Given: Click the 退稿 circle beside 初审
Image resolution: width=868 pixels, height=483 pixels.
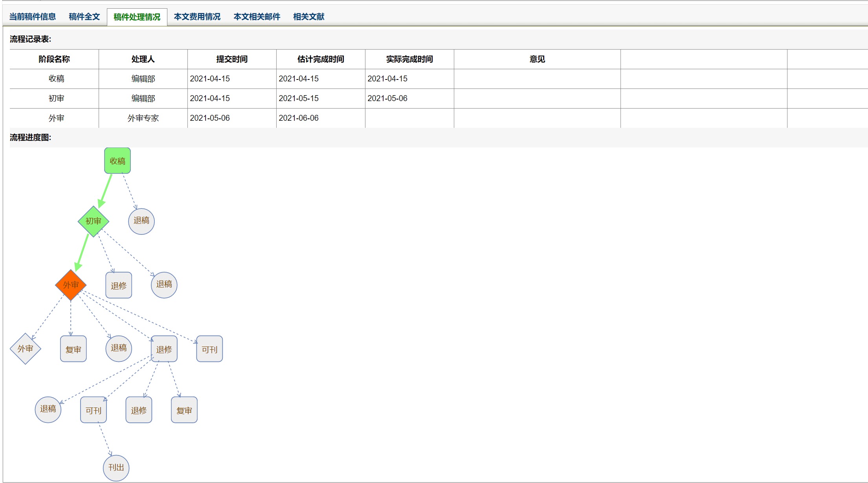Looking at the screenshot, I should pyautogui.click(x=141, y=221).
